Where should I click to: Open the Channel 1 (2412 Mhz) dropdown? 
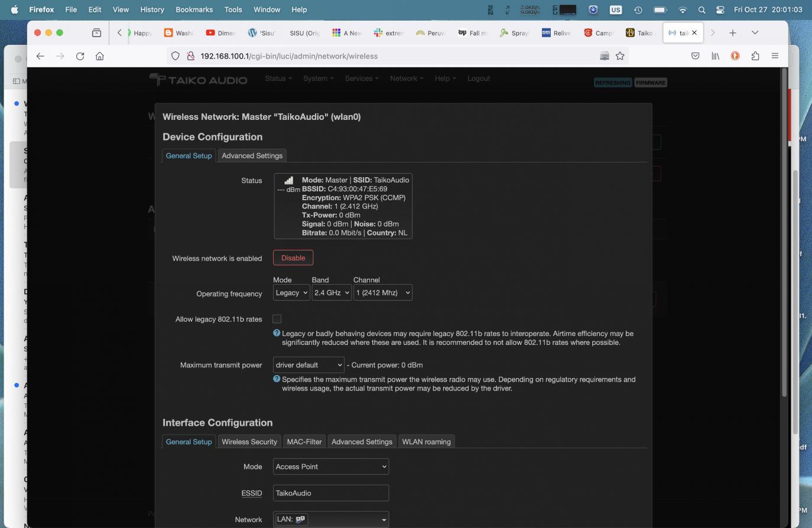382,293
